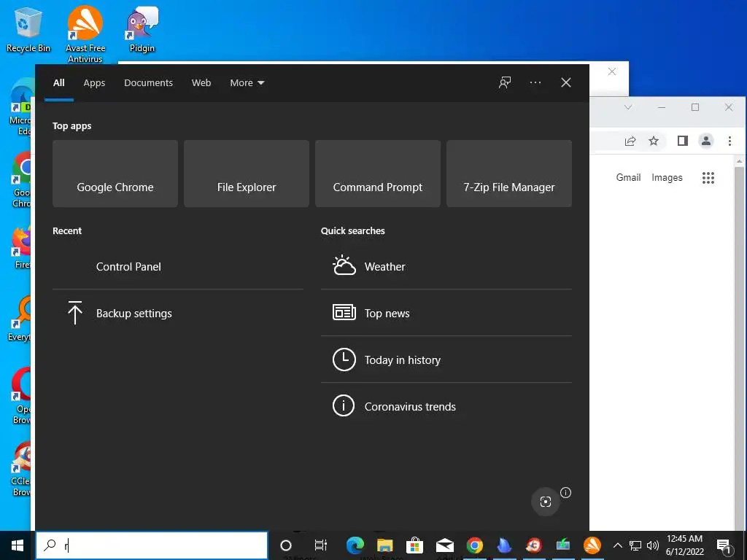Select the Avast Free Antivirus desktop icon
This screenshot has width=747, height=560.
(85, 34)
